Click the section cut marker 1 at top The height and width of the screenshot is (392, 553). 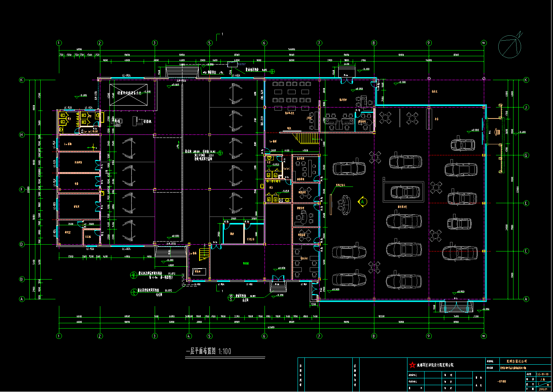219,36
